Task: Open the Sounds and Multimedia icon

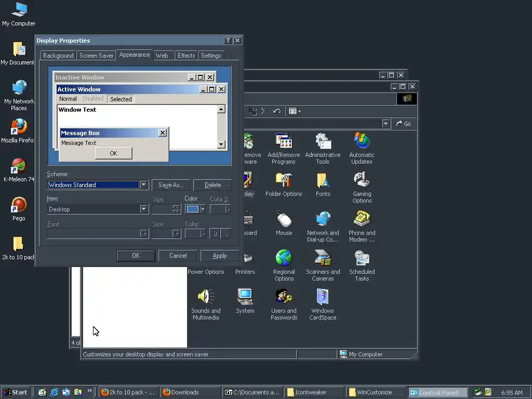Action: click(x=206, y=304)
